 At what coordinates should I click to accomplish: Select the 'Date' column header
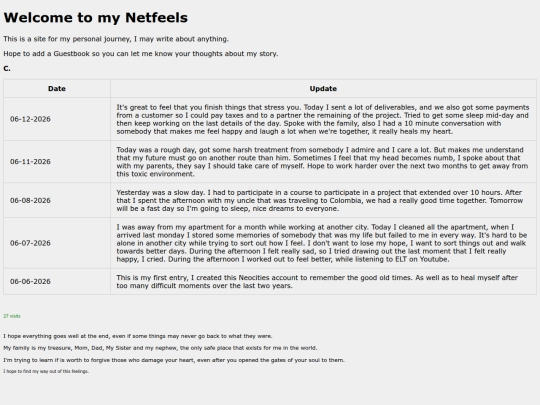click(57, 89)
